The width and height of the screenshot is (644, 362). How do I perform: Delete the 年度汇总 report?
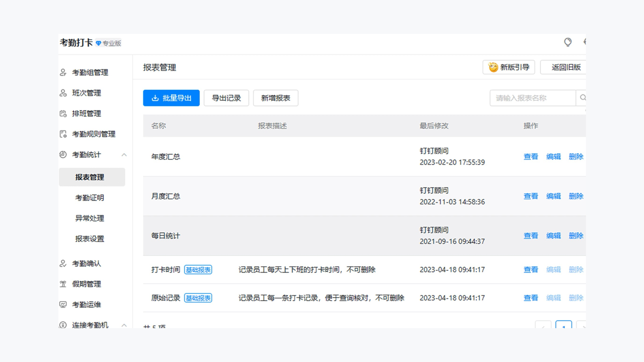pos(576,157)
